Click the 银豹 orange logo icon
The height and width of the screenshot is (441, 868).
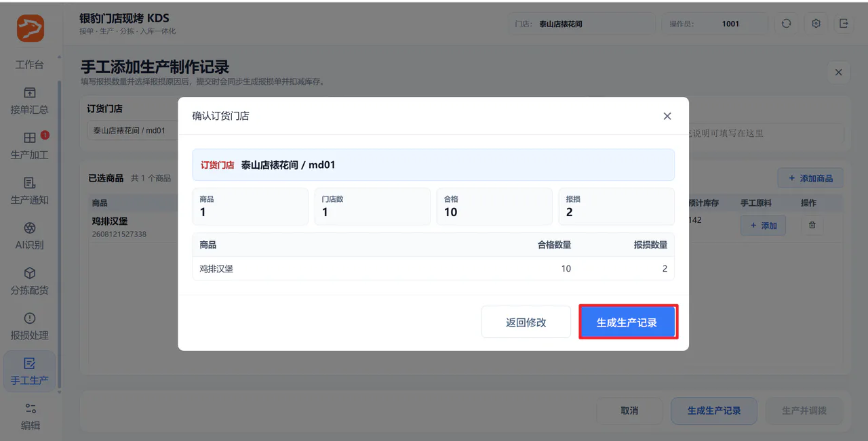pyautogui.click(x=31, y=28)
